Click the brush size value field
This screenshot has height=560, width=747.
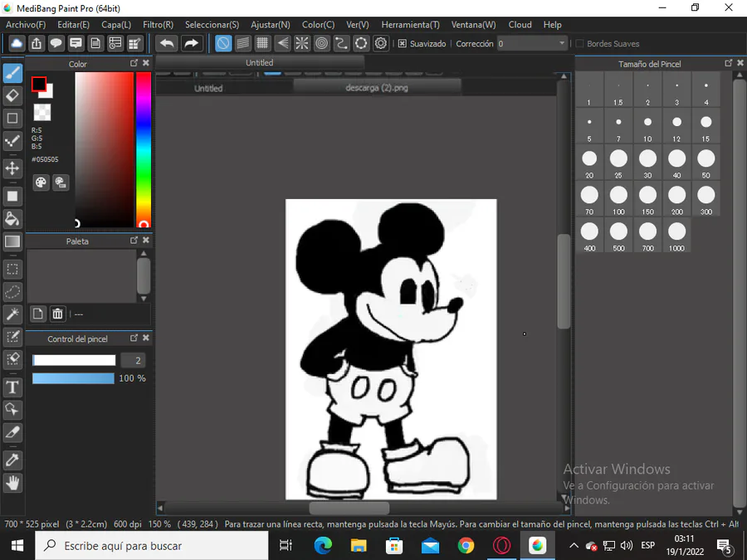tap(133, 361)
